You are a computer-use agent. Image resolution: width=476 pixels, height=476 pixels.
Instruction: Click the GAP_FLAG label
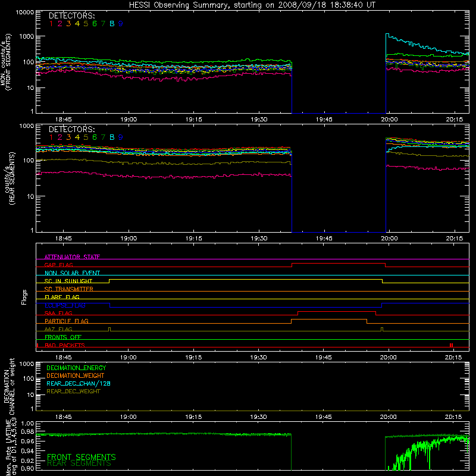(x=58, y=265)
